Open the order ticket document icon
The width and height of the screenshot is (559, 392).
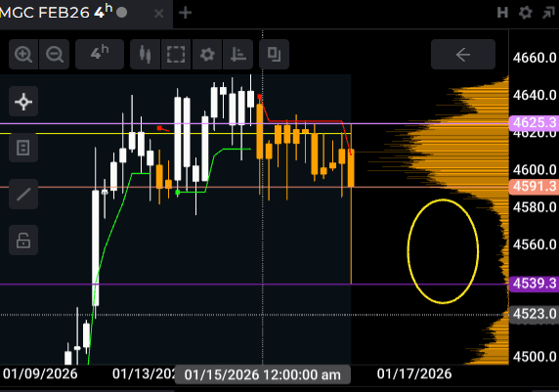coord(23,148)
